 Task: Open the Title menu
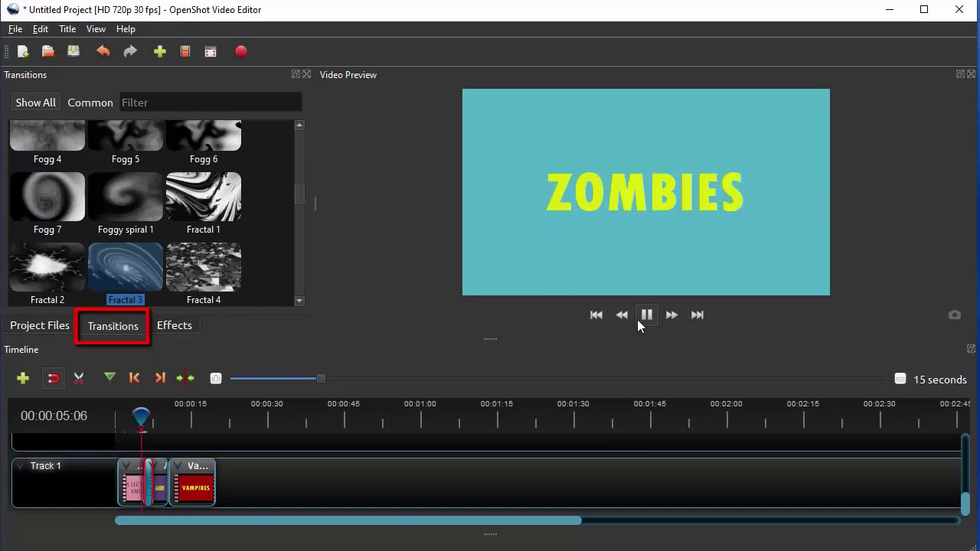coord(67,29)
